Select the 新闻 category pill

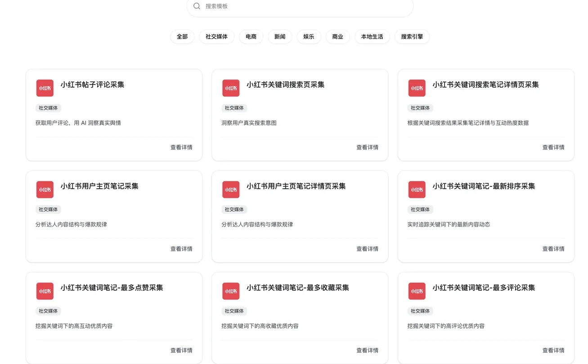(x=280, y=36)
